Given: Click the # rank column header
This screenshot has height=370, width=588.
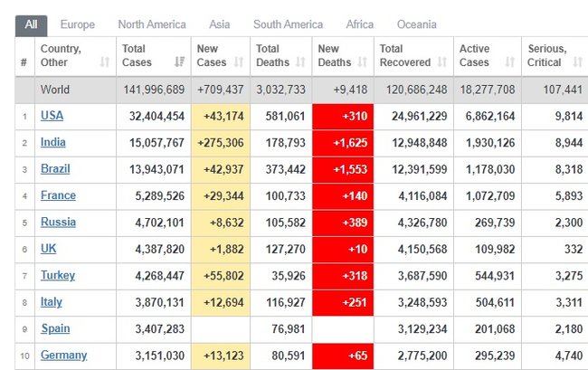Looking at the screenshot, I should [x=24, y=62].
